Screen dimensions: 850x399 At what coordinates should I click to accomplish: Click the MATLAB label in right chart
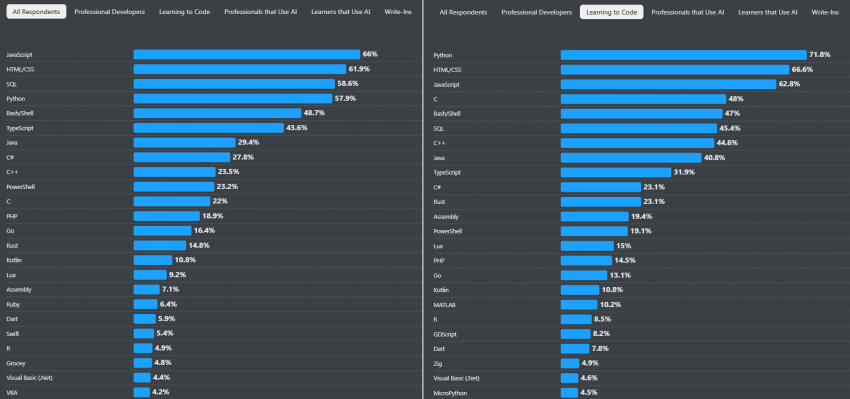[x=445, y=305]
